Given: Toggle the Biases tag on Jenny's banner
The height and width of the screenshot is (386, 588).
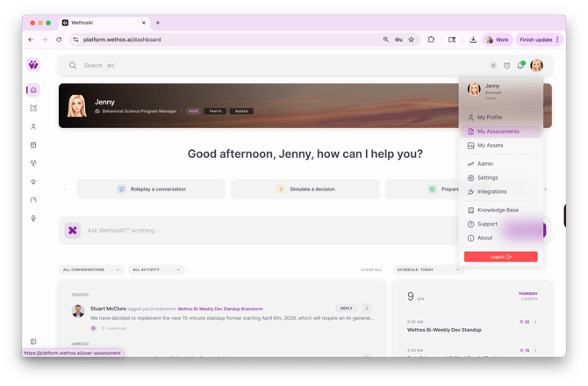Looking at the screenshot, I should pyautogui.click(x=241, y=111).
